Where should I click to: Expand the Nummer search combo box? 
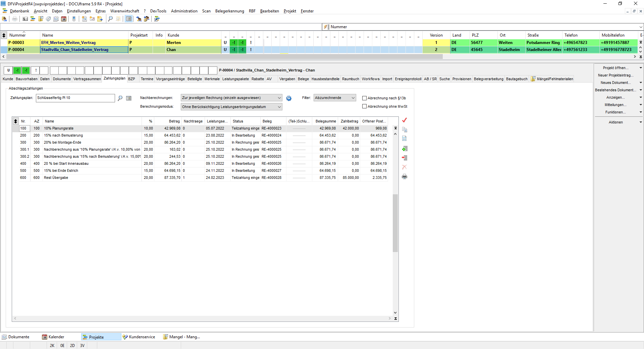pos(640,27)
